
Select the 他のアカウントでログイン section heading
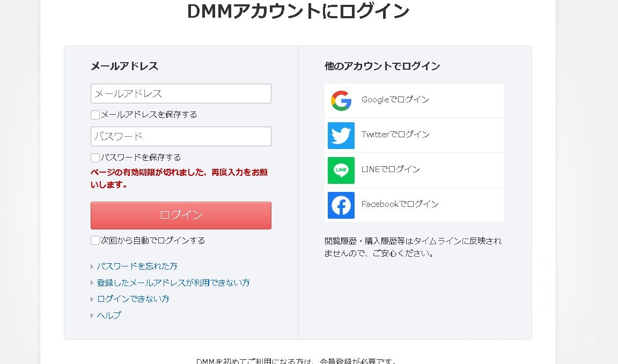point(382,66)
